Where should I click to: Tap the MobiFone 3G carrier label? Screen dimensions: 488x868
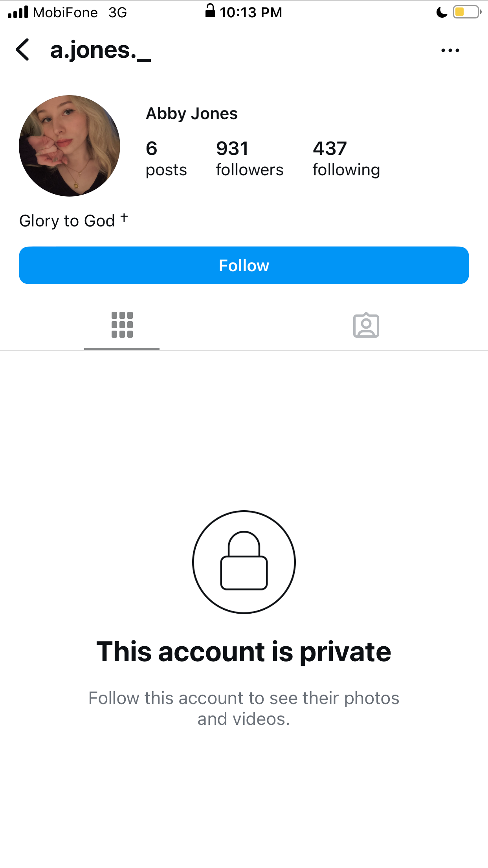[x=80, y=12]
